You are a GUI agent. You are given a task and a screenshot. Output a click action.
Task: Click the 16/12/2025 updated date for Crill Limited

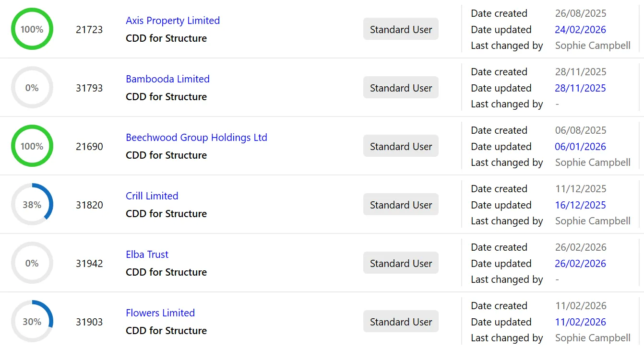(x=580, y=205)
